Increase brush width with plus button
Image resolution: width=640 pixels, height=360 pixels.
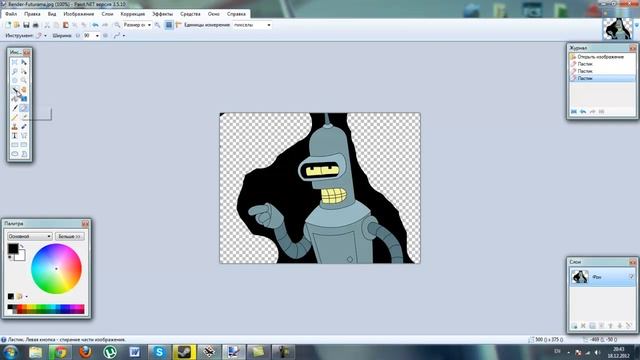(105, 36)
